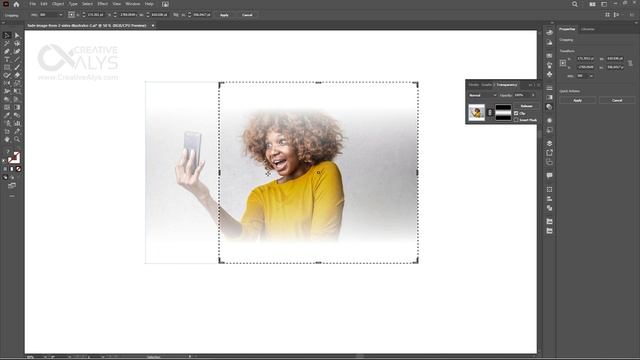Click reference point locator in Properties panel

[563, 63]
